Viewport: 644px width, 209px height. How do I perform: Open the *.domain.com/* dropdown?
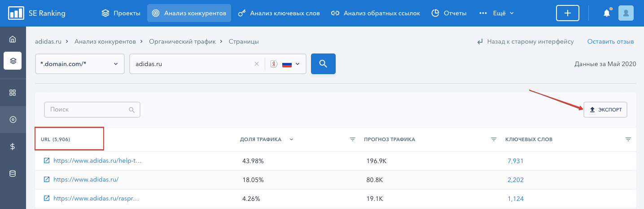79,64
